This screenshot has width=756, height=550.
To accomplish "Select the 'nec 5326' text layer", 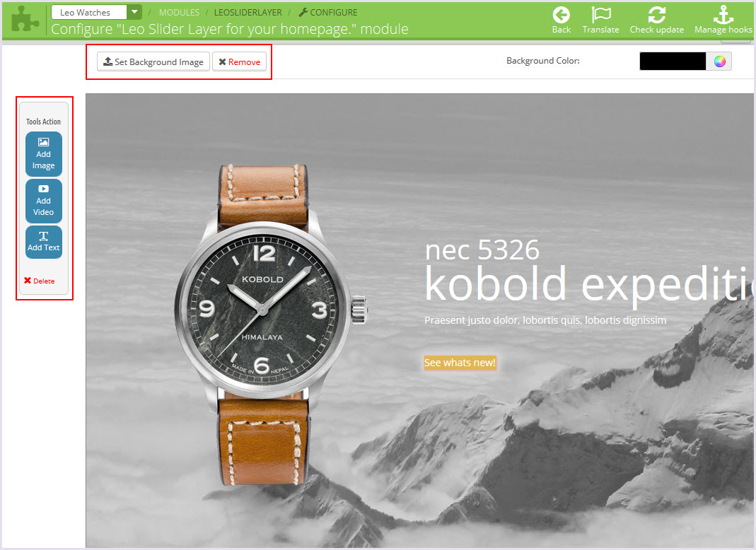I will point(482,250).
